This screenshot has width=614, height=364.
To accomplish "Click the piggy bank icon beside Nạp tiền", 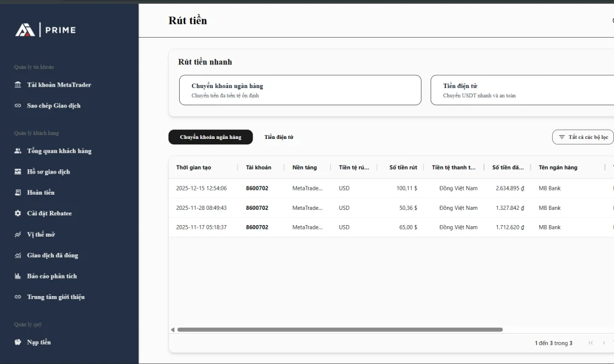I will [x=18, y=342].
